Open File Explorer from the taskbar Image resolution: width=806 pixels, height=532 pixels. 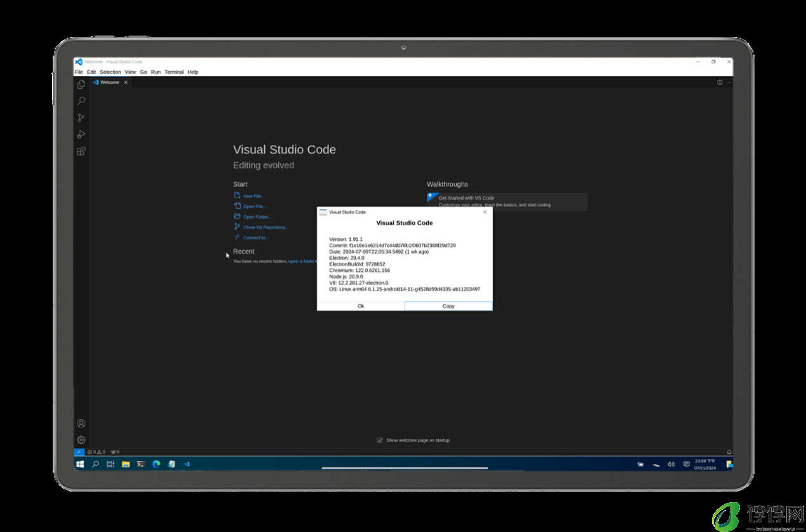[126, 464]
